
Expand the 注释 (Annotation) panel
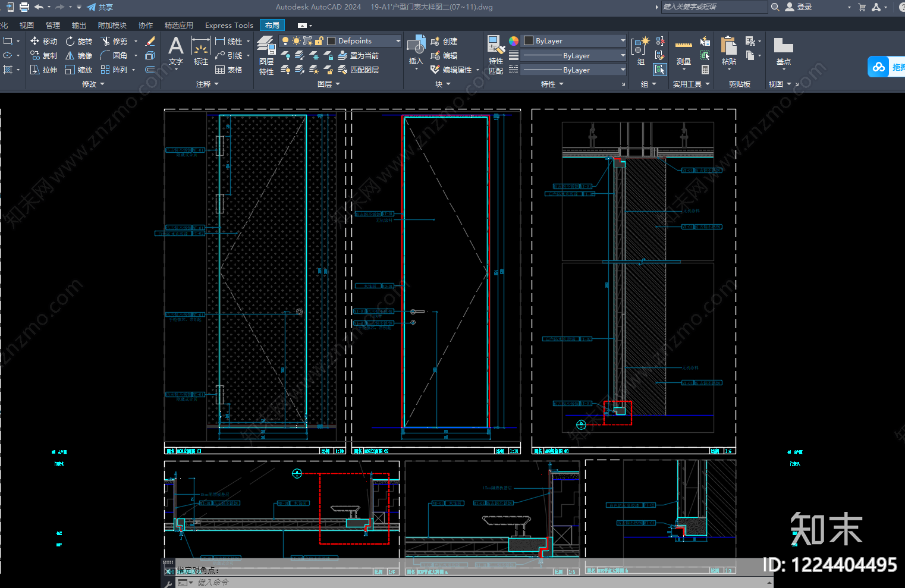coord(208,84)
